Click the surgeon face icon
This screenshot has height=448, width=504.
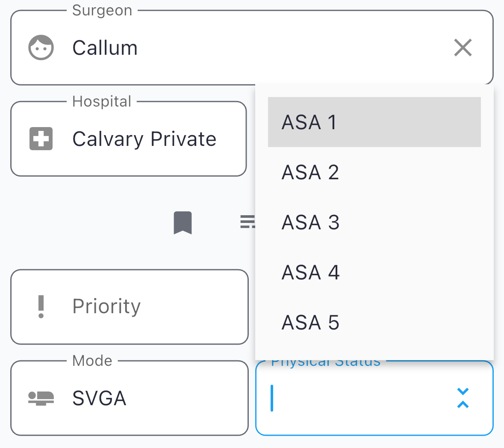[x=41, y=47]
